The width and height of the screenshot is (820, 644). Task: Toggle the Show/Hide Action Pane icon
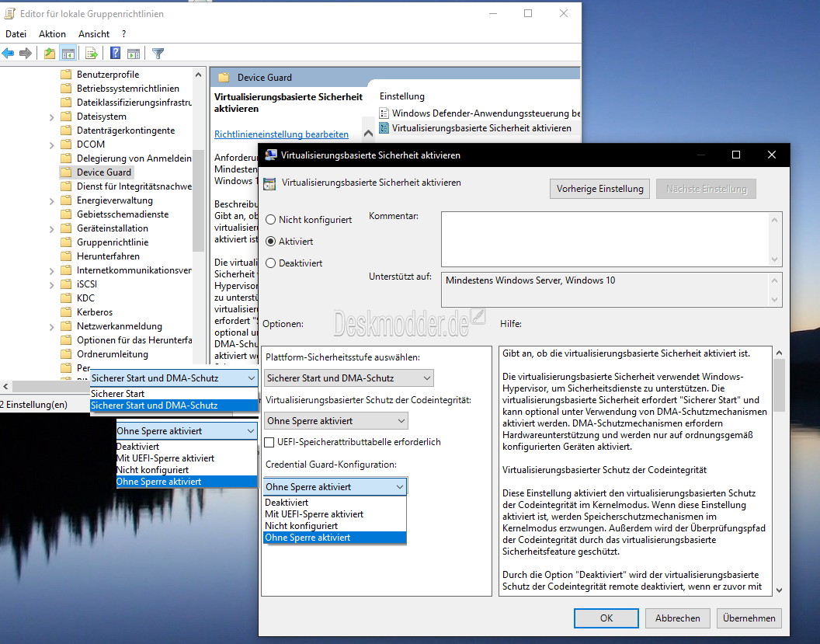pos(134,53)
